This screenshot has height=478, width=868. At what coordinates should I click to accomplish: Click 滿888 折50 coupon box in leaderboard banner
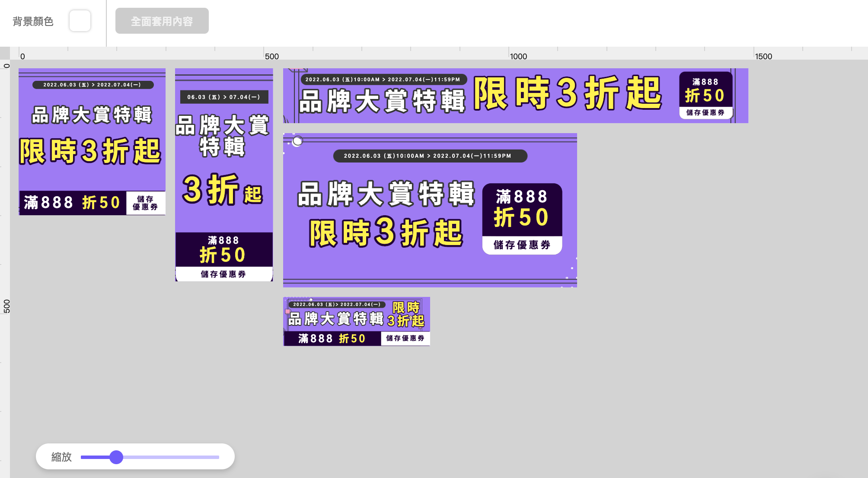(x=705, y=90)
